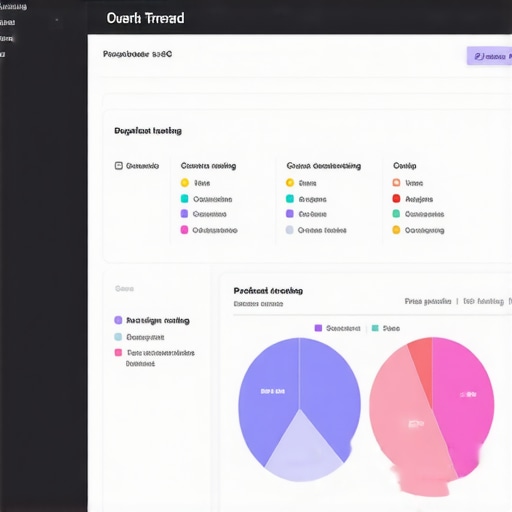The height and width of the screenshot is (512, 512).
Task: Open the fourth item in the dark sidebar
Action: pos(3,54)
